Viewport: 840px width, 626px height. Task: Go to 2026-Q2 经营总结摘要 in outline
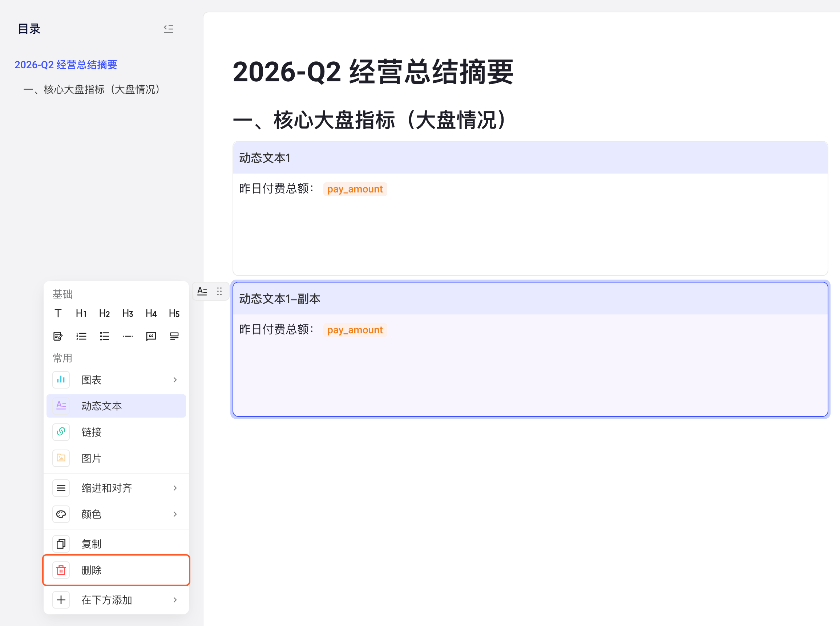tap(66, 65)
